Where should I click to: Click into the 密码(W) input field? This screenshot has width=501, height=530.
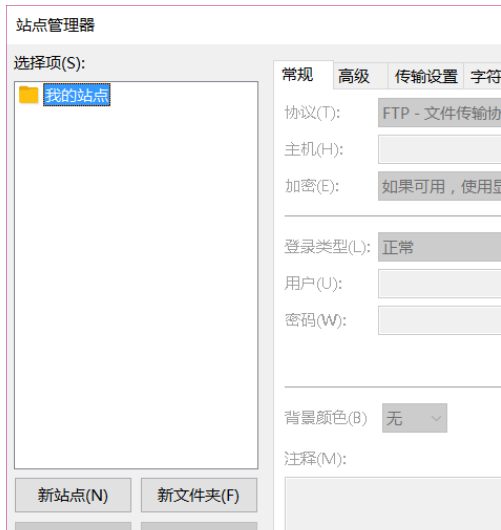click(439, 320)
